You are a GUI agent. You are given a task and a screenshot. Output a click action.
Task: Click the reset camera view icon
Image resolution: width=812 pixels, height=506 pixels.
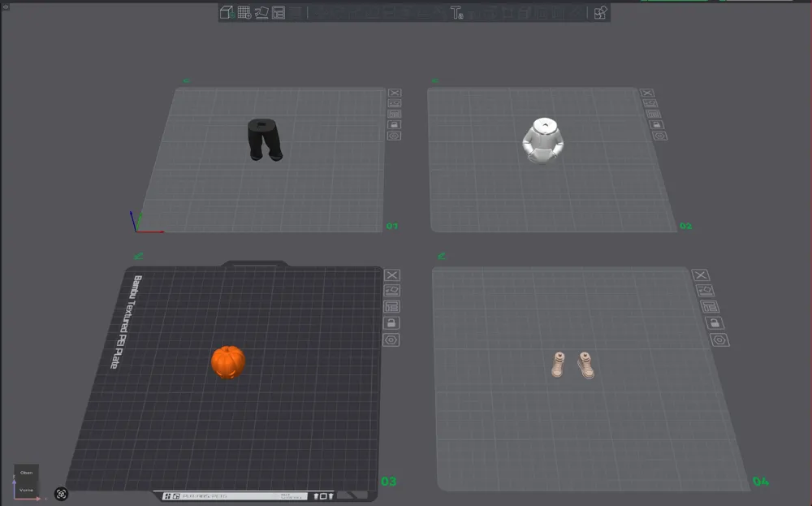tap(61, 494)
